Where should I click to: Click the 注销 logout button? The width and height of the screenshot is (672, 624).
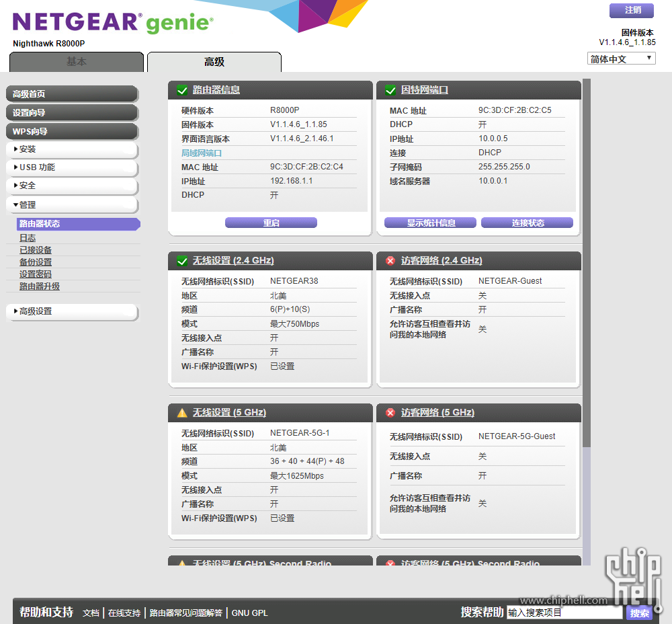click(632, 10)
